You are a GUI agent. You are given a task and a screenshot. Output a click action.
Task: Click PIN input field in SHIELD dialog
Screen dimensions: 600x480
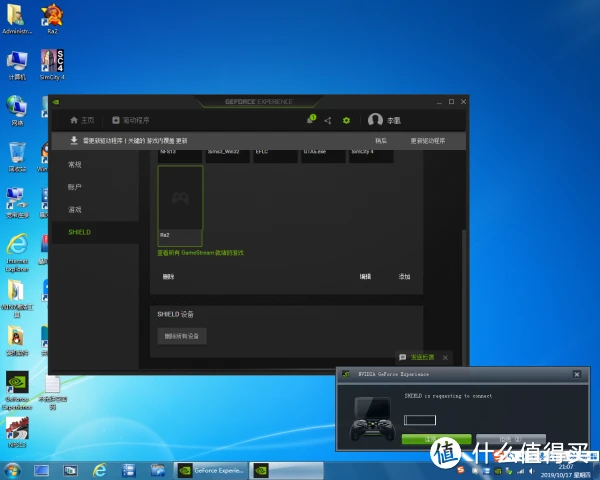tap(420, 420)
